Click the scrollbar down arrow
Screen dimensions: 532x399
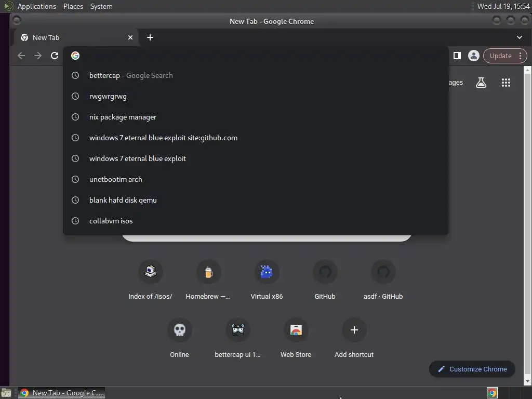527,381
